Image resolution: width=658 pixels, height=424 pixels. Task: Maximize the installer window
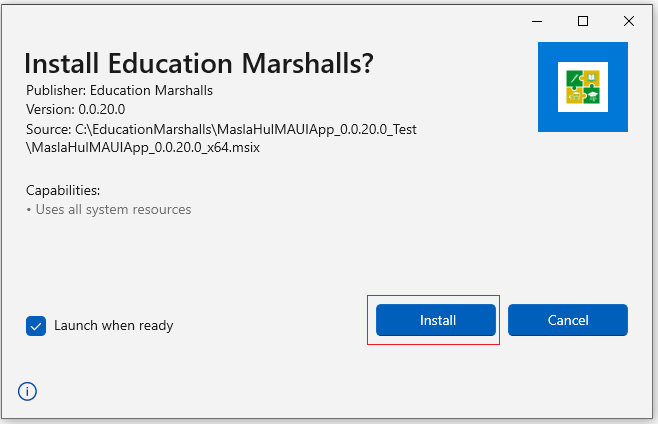click(x=583, y=21)
